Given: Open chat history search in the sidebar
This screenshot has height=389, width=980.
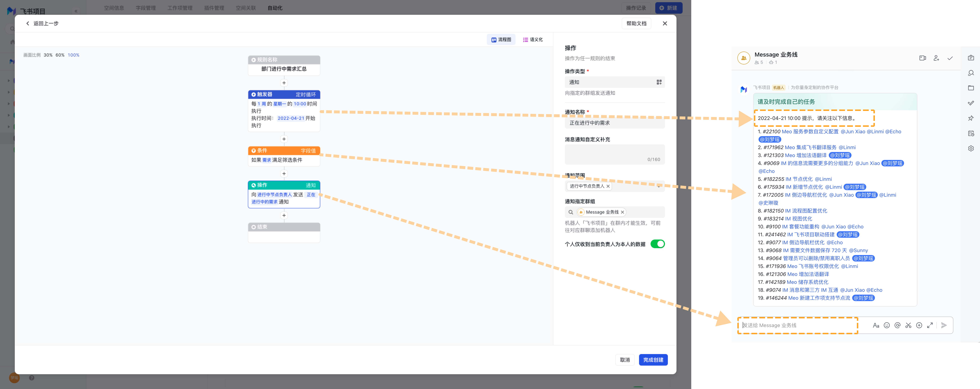Looking at the screenshot, I should 971,73.
